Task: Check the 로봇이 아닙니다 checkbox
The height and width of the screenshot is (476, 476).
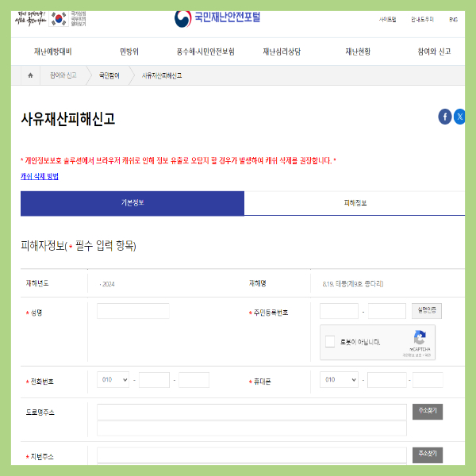Action: click(x=330, y=341)
